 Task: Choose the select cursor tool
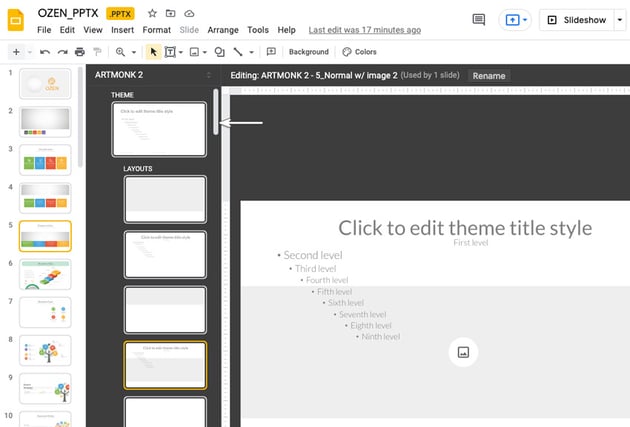click(x=152, y=52)
